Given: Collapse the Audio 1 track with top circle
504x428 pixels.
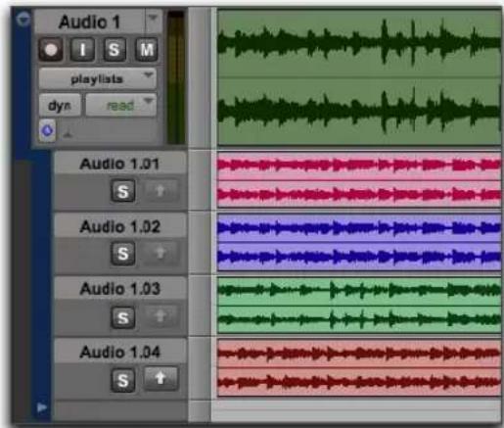Looking at the screenshot, I should (23, 19).
